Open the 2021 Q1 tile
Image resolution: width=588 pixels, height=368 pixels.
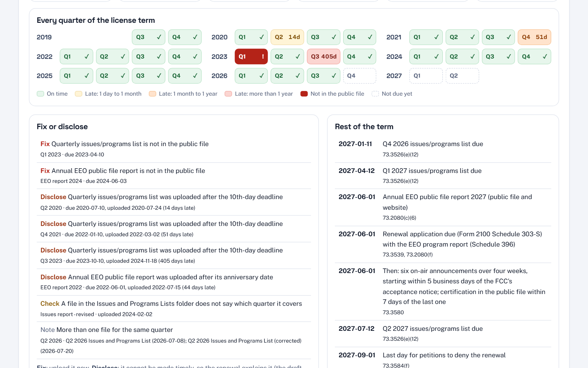click(x=426, y=37)
